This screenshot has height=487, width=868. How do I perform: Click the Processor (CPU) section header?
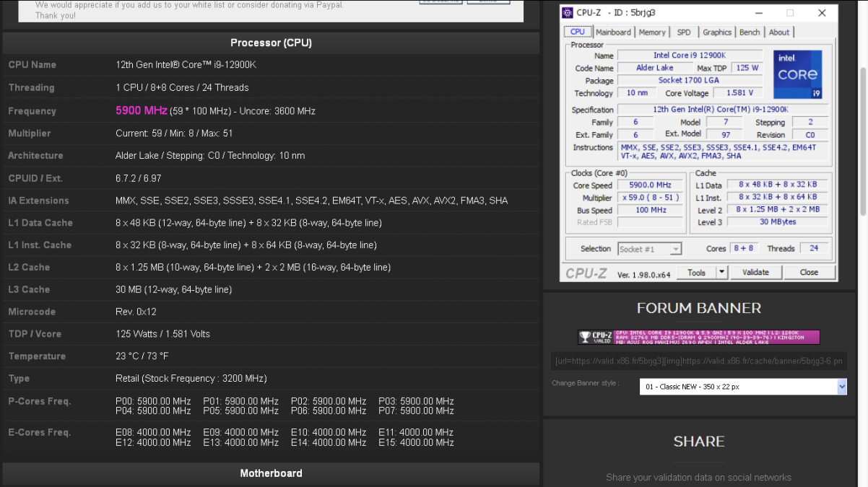pos(271,43)
